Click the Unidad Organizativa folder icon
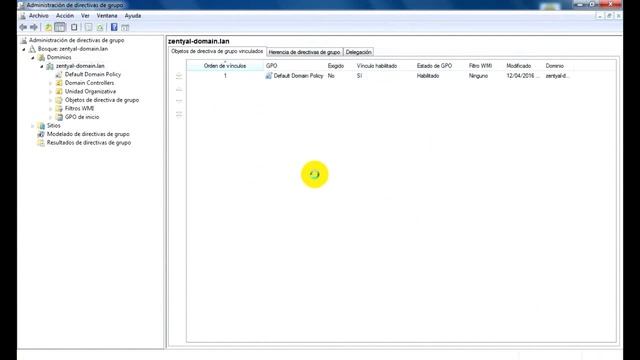640x360 pixels. (59, 91)
